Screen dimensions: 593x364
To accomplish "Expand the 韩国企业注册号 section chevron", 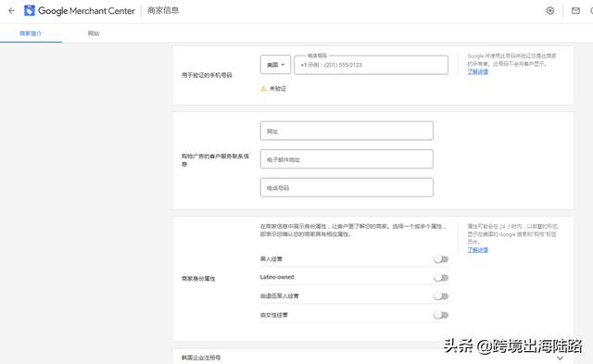I will click(x=560, y=358).
